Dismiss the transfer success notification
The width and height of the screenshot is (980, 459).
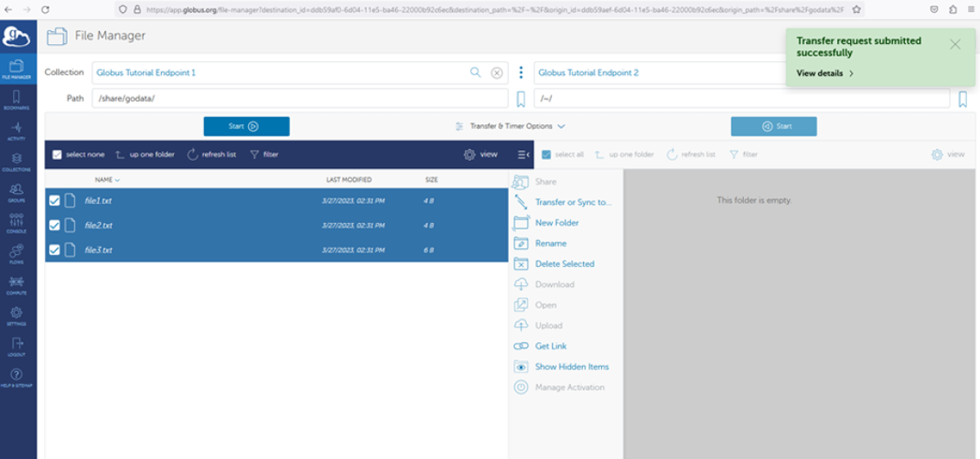955,44
